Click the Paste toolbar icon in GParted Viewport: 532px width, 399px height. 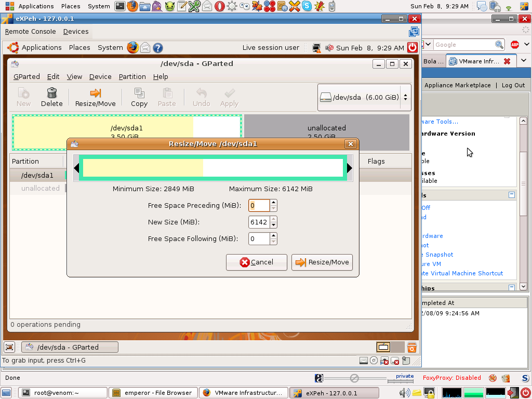pyautogui.click(x=167, y=97)
